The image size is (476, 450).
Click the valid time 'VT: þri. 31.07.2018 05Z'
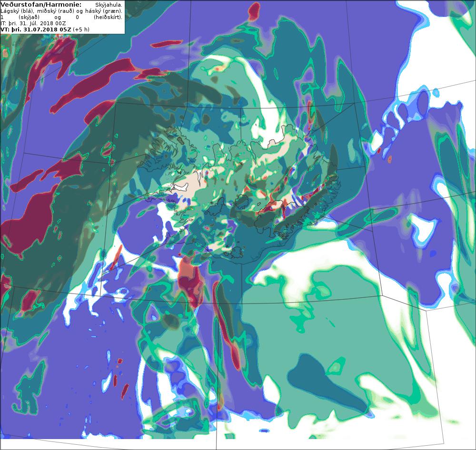36,29
